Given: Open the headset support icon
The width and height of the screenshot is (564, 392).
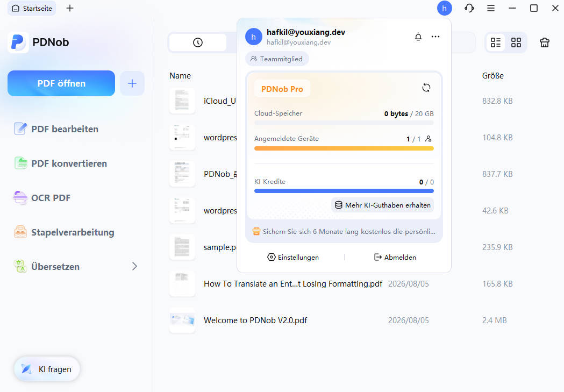Looking at the screenshot, I should click(469, 8).
